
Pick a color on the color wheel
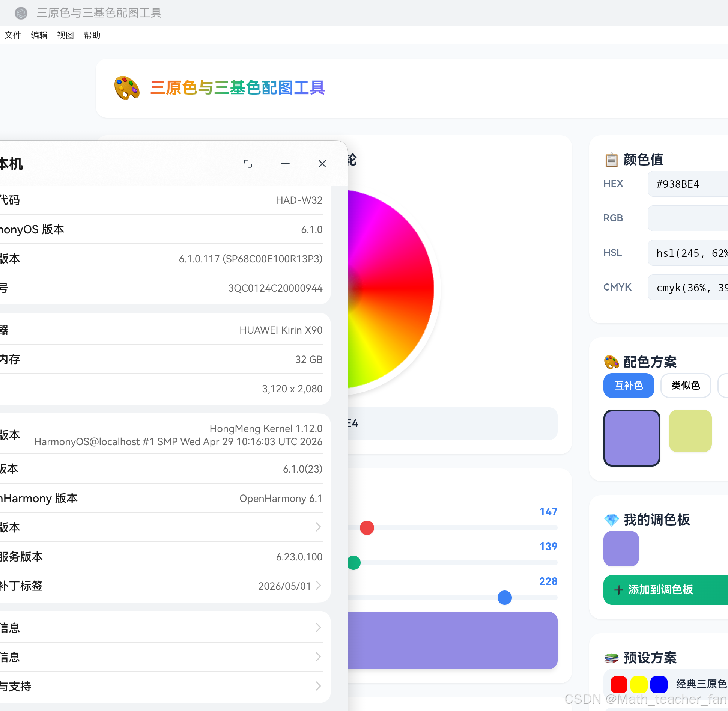(x=390, y=288)
